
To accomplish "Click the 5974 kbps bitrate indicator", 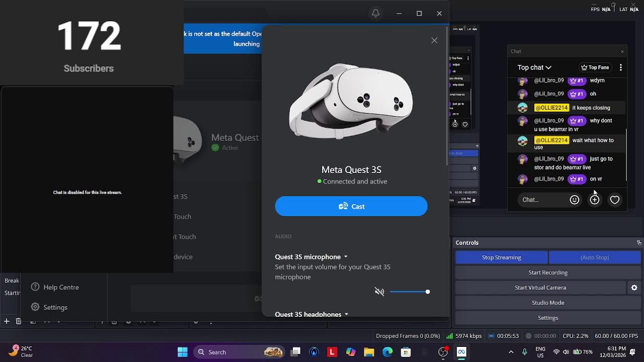I will click(464, 336).
